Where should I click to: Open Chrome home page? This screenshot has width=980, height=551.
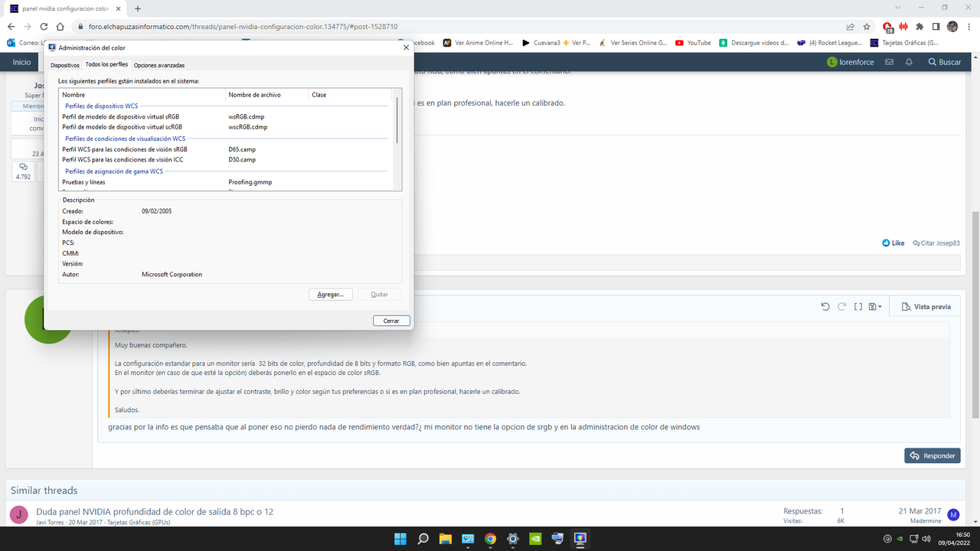point(61,26)
